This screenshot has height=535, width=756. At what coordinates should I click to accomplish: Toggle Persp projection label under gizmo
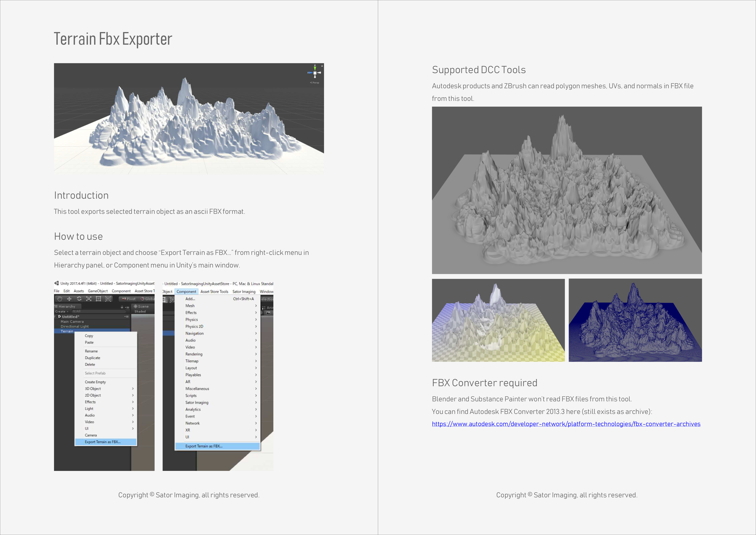315,83
